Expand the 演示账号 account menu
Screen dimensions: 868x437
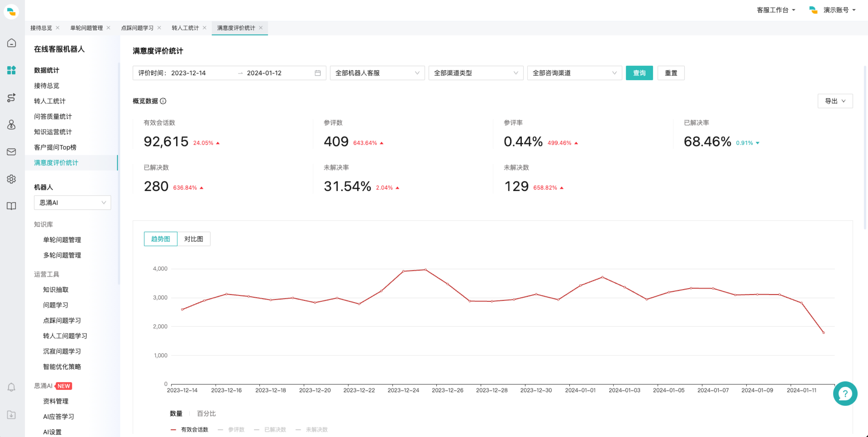[x=839, y=10]
